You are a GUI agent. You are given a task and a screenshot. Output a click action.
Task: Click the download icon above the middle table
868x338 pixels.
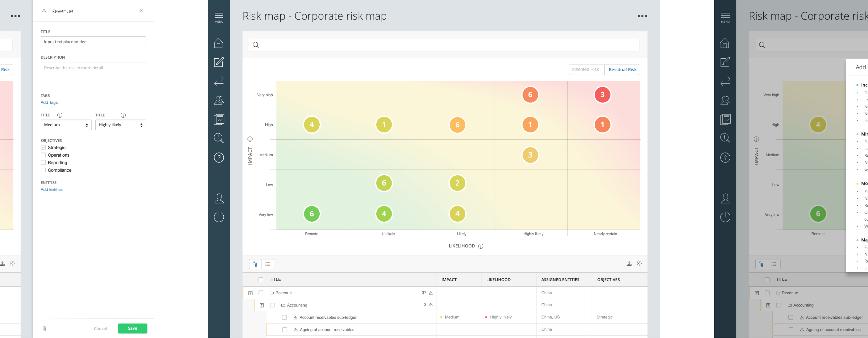(629, 263)
